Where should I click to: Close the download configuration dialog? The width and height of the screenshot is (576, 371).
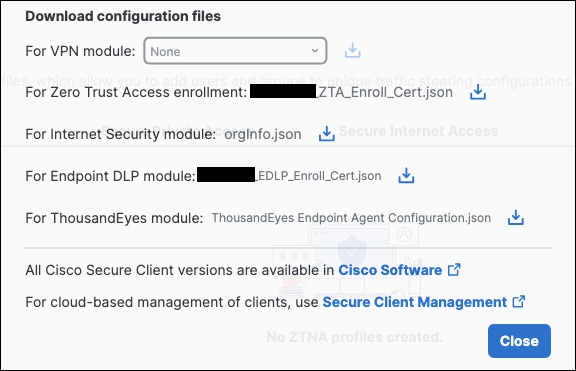pos(519,341)
